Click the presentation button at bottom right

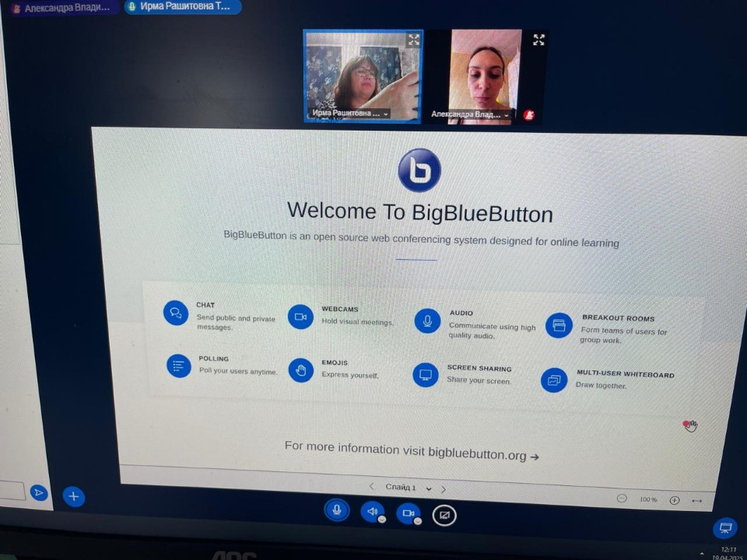coord(724,528)
